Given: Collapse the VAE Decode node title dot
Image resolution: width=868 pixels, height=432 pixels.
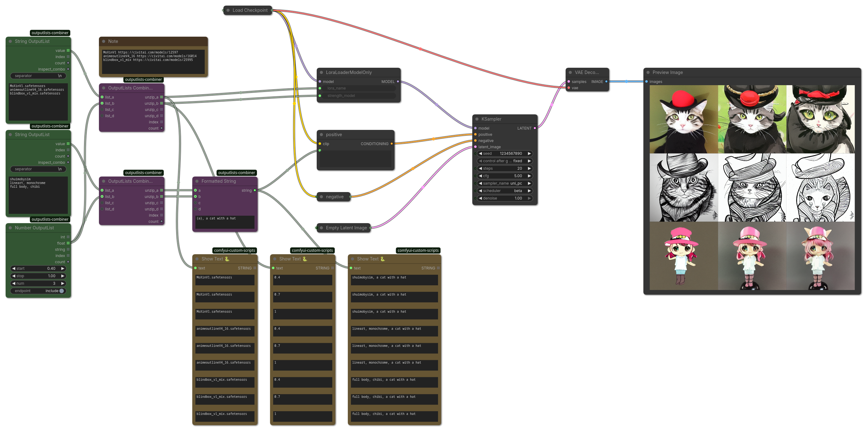Looking at the screenshot, I should (571, 72).
